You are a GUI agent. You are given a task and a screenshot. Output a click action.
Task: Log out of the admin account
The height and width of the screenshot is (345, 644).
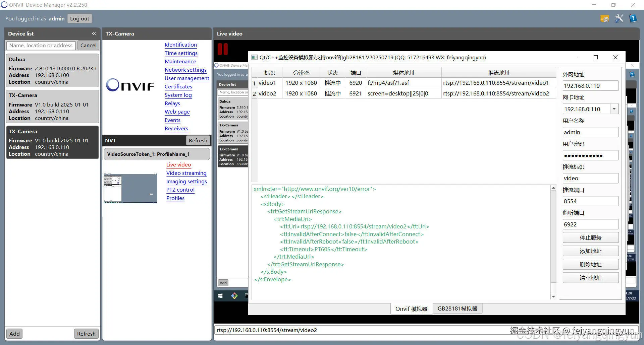79,19
